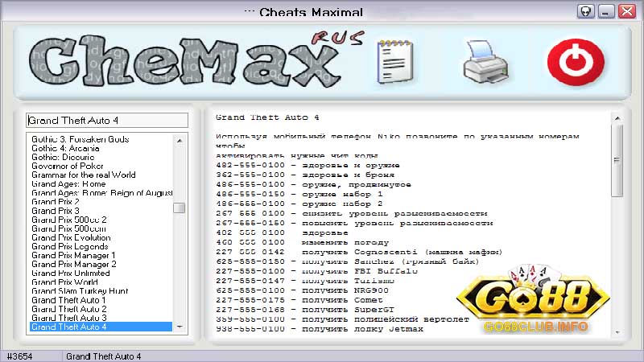Click the 482-555-0100 cheat line
Viewport: 644px width, 362px height.
point(308,166)
